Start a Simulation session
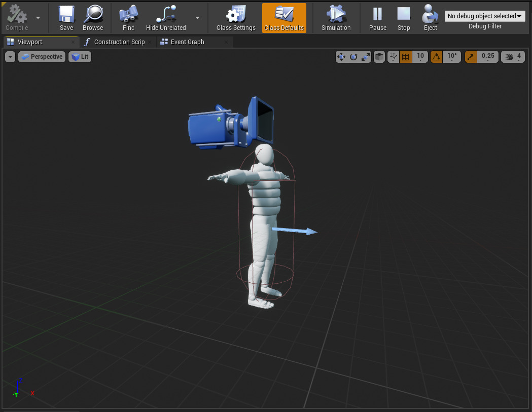Image resolution: width=532 pixels, height=412 pixels. pyautogui.click(x=336, y=17)
